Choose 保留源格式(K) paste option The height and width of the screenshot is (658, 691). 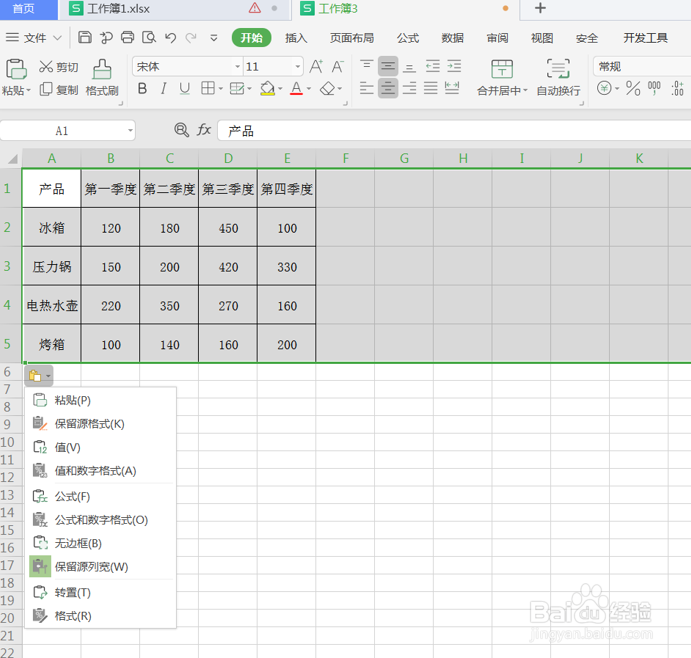101,424
